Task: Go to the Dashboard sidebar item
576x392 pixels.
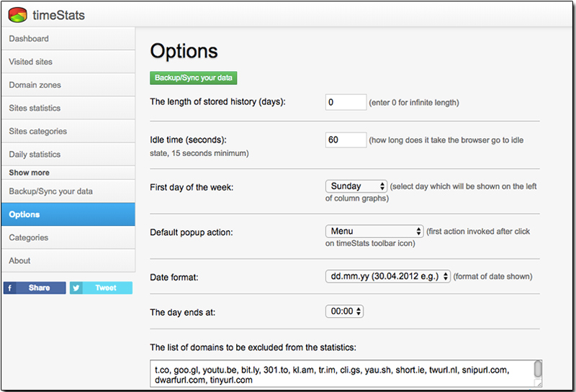Action: 68,39
